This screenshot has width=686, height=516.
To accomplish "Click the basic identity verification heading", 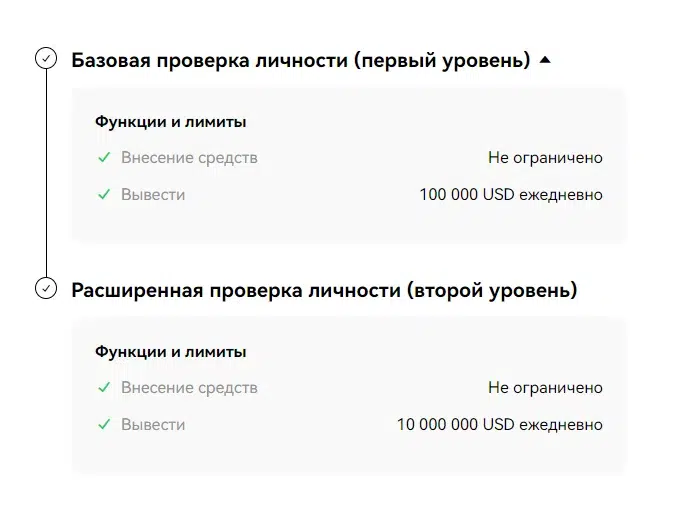I will tap(301, 60).
